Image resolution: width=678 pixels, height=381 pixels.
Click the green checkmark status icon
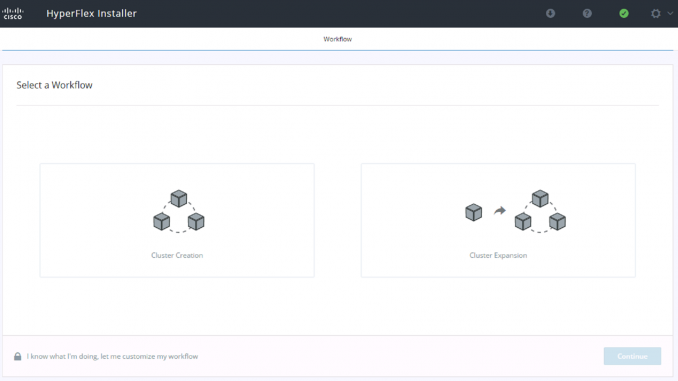coord(624,13)
